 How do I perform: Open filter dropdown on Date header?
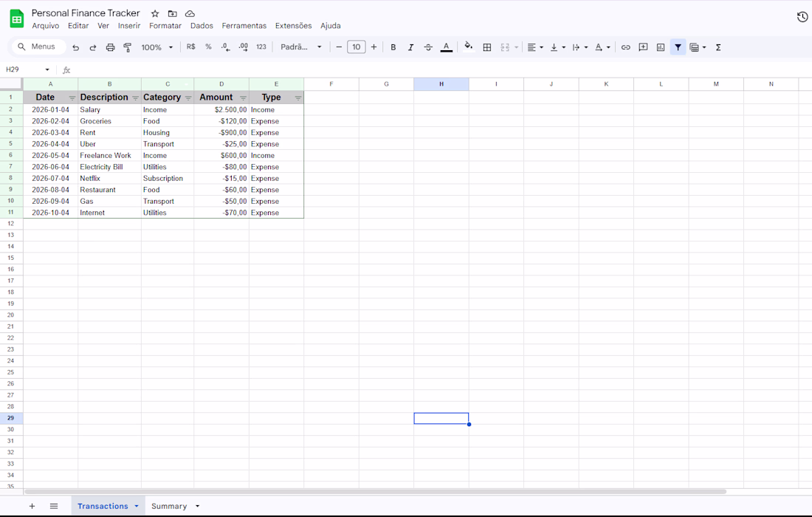(x=72, y=98)
